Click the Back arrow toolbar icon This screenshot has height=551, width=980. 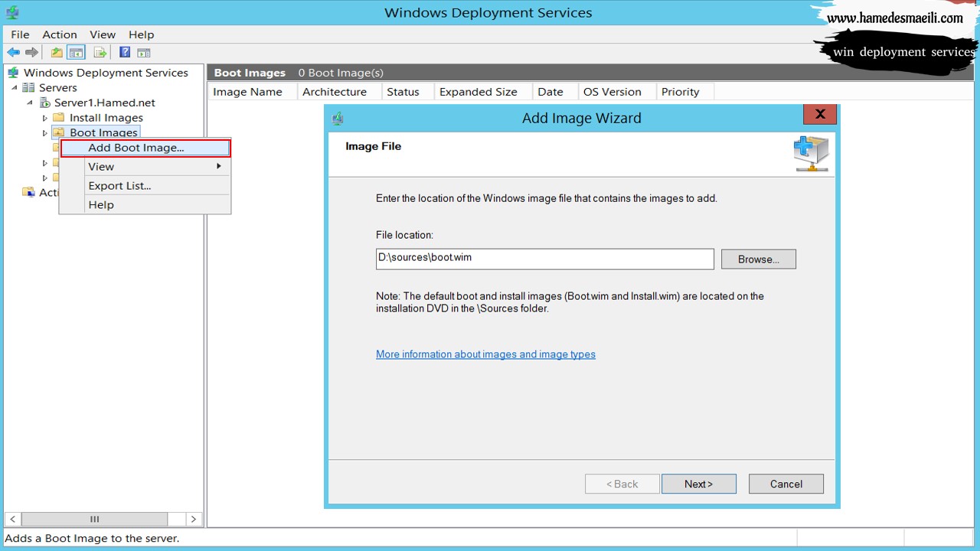click(x=13, y=53)
